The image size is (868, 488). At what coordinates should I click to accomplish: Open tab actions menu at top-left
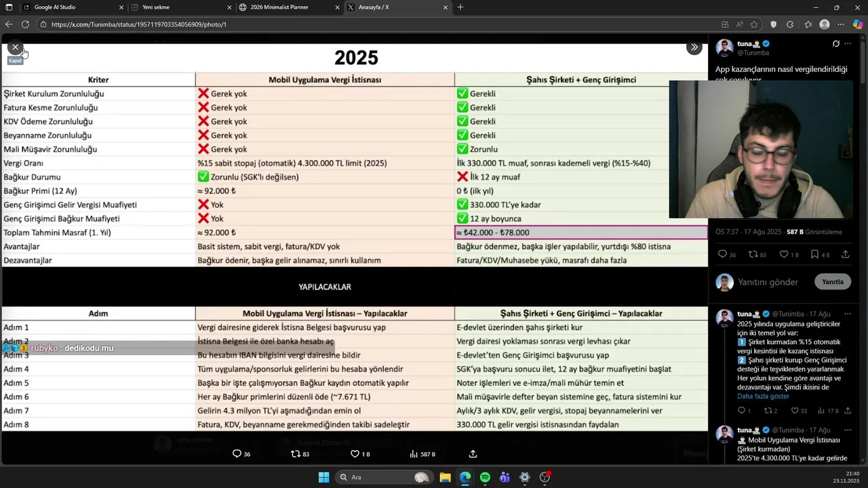(7, 7)
